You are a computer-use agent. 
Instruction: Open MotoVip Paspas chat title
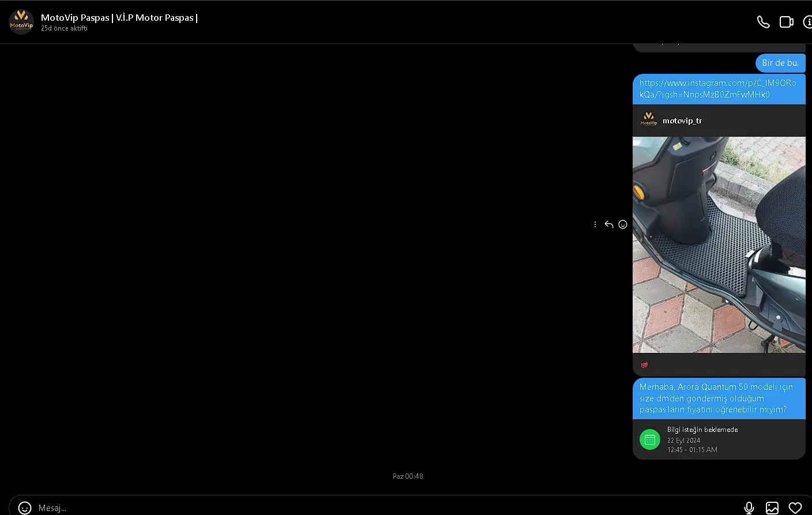pos(119,18)
